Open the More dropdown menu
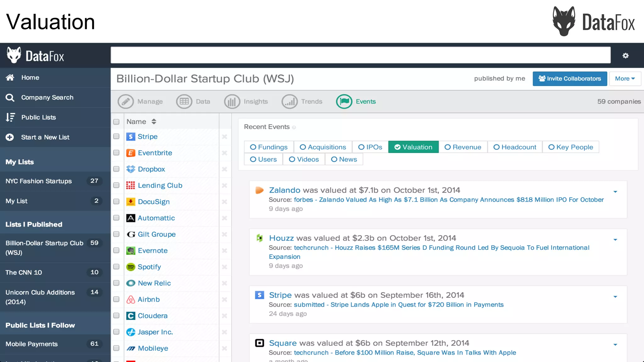Image resolution: width=644 pixels, height=362 pixels. pyautogui.click(x=625, y=79)
